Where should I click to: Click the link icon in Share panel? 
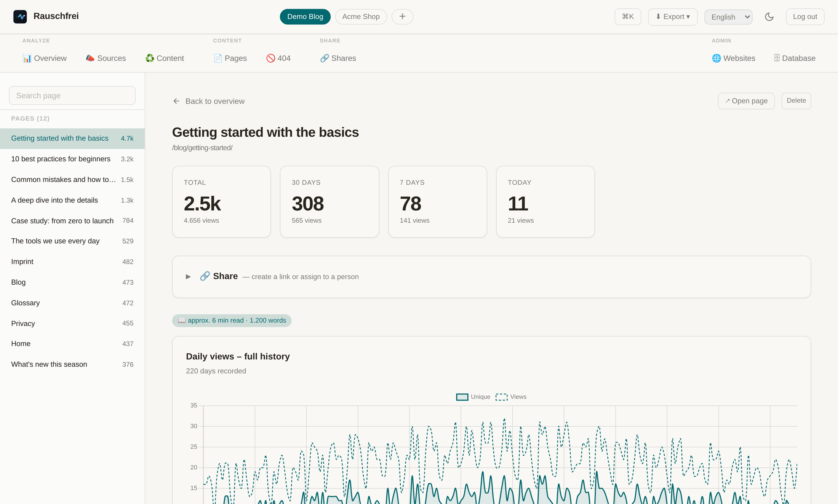[205, 276]
